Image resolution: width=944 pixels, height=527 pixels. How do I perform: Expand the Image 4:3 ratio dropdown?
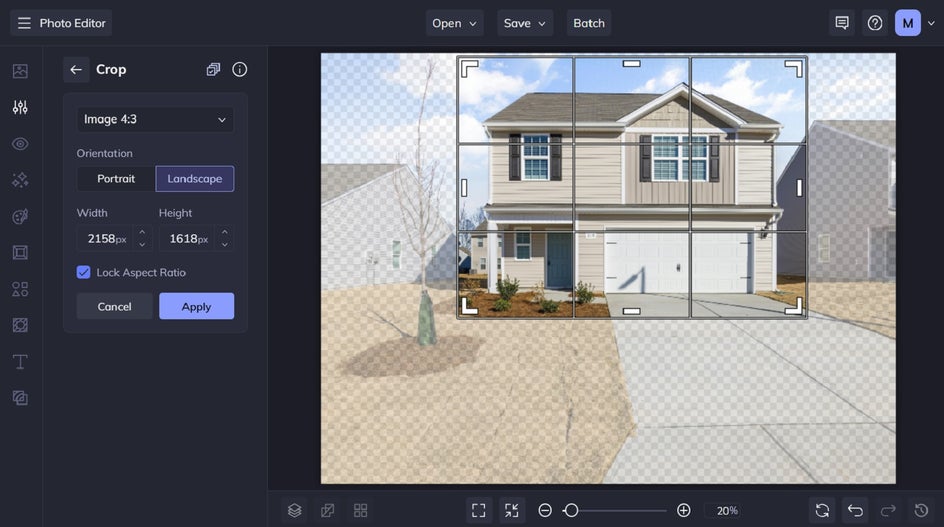coord(155,119)
